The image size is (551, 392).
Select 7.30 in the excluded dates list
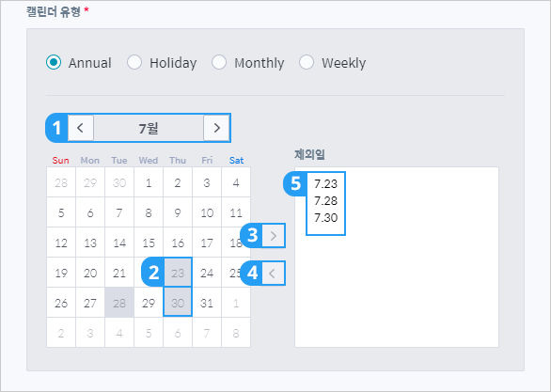pyautogui.click(x=325, y=217)
